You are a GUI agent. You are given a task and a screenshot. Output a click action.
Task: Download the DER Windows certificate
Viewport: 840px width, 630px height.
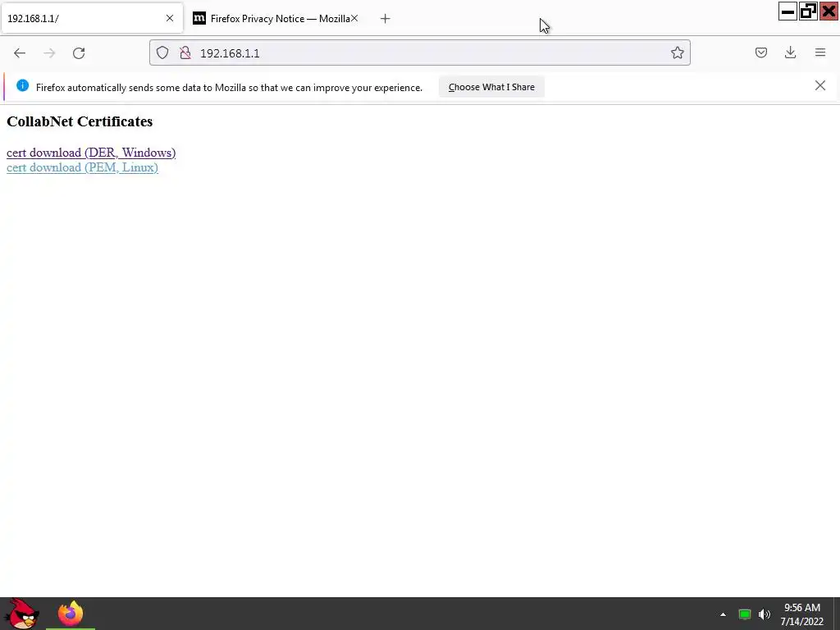(91, 153)
